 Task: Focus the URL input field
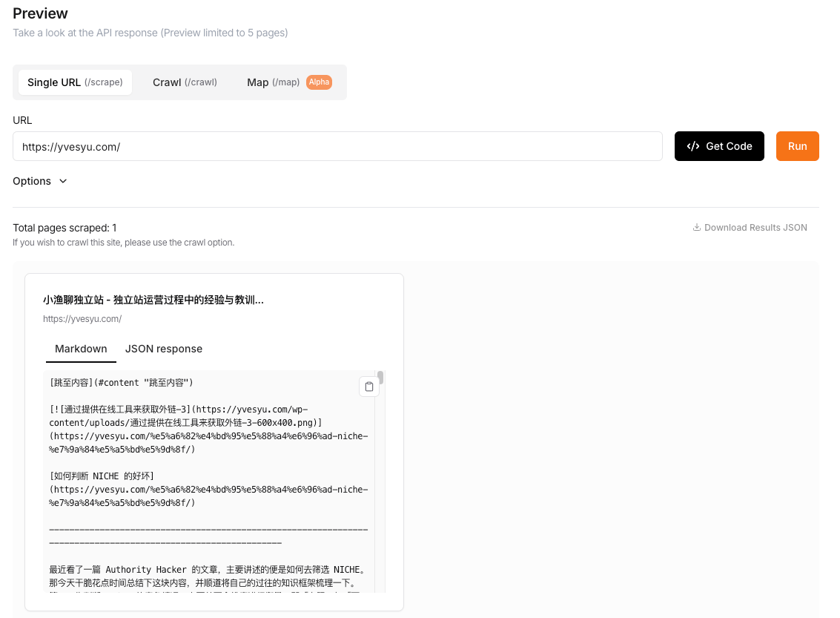337,146
